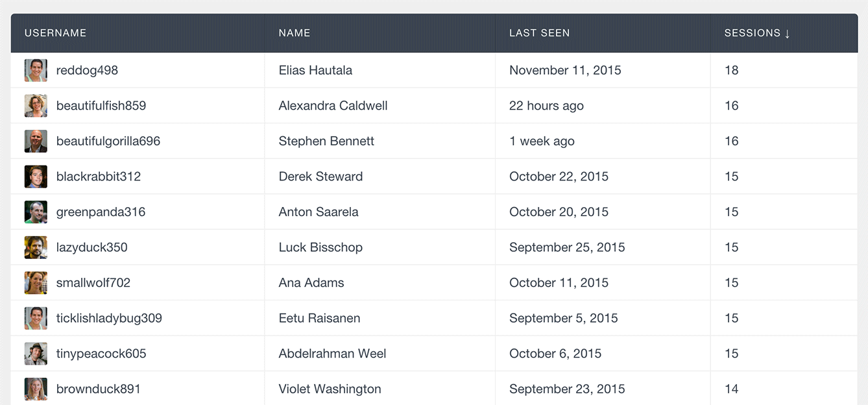Select the Abdelrahman Weel name cell
This screenshot has width=868, height=405.
(380, 354)
